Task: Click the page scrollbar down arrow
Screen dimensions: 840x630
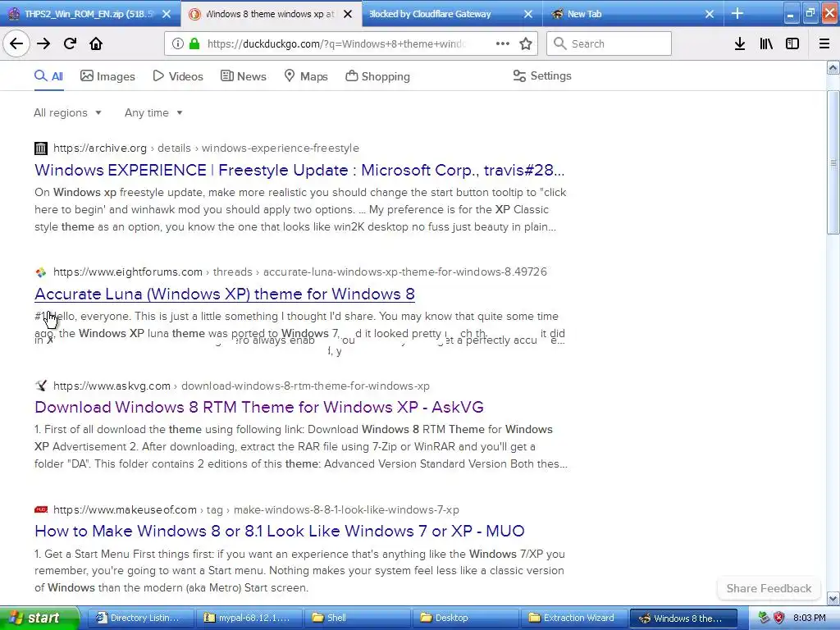Action: pos(833,598)
